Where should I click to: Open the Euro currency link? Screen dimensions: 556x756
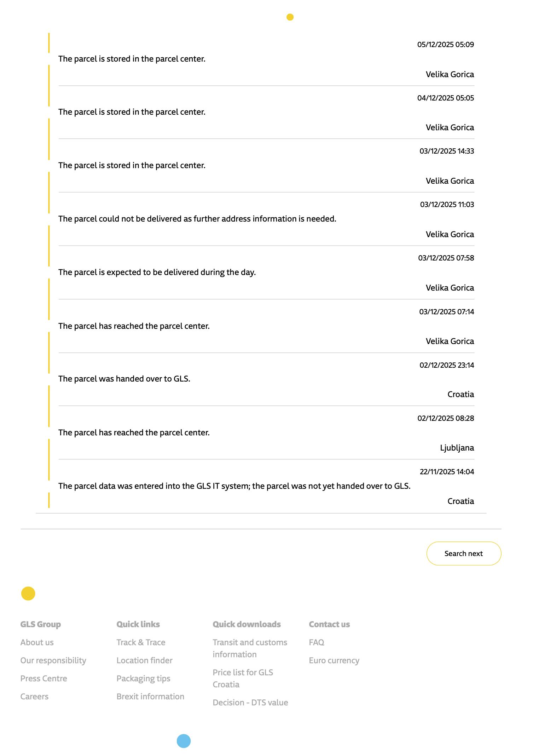(334, 660)
